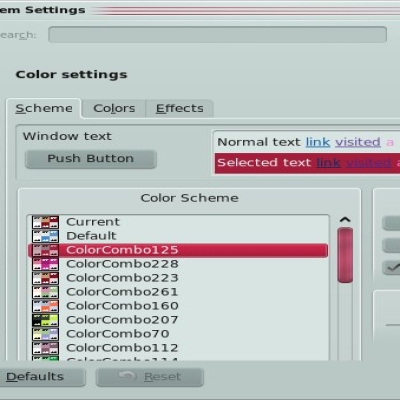
Task: Click the scheme list scroll-up arrow
Action: pos(345,220)
